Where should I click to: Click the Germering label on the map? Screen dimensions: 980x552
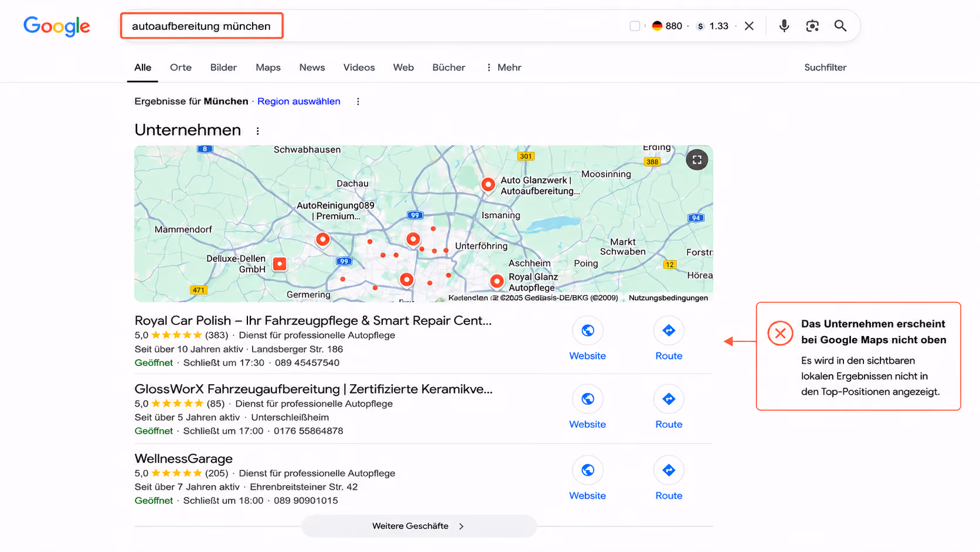pos(308,294)
